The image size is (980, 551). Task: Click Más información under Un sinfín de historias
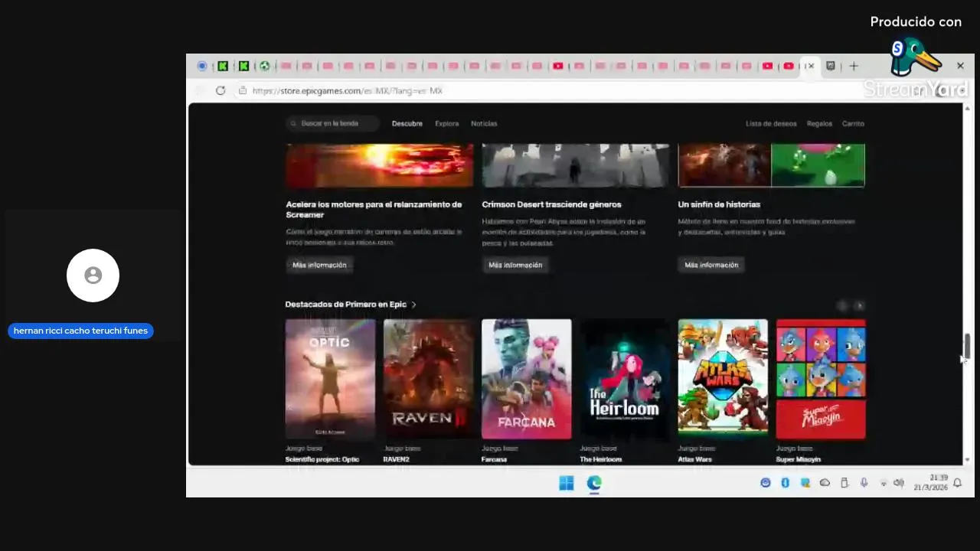[711, 265]
